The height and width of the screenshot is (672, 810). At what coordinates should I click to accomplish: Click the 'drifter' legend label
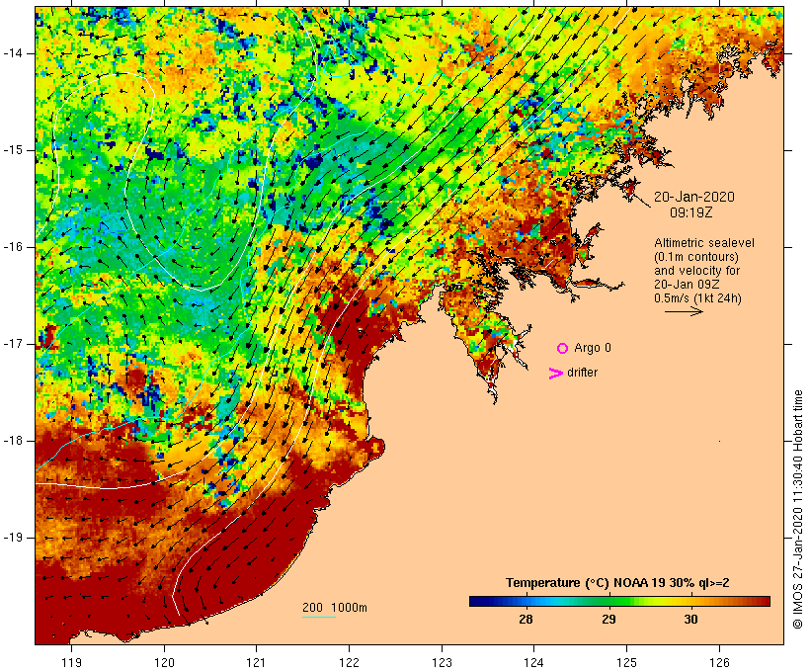pos(582,373)
